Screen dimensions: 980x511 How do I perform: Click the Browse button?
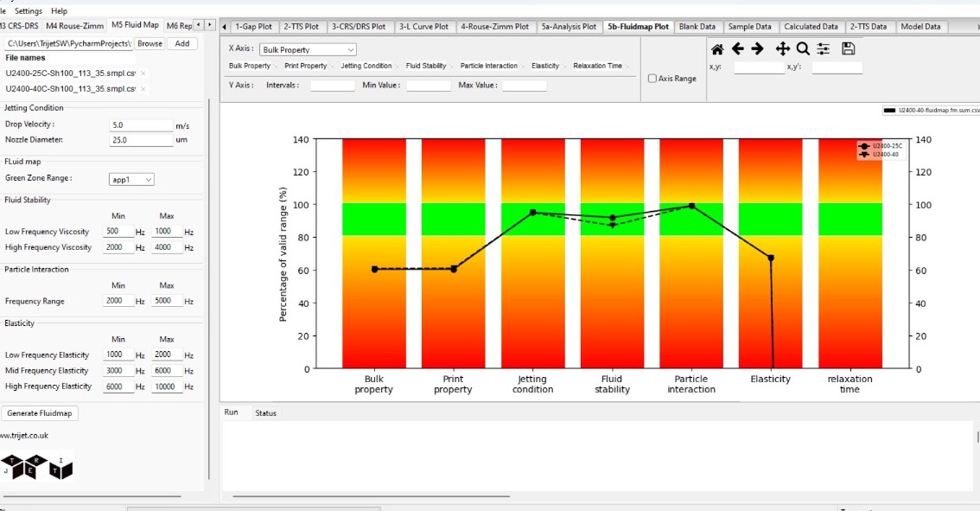click(x=150, y=43)
